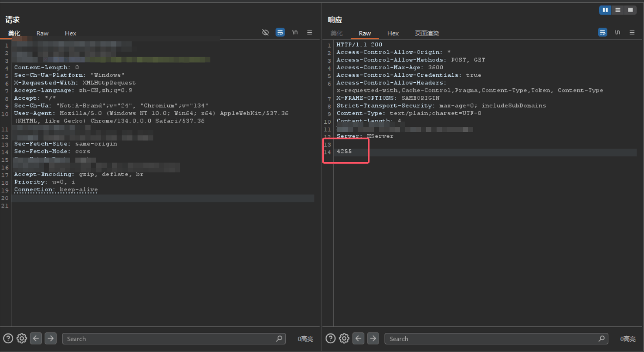Click the 'Sec-Ch-Ua-Platform: "Windows"' line
Viewport: 644px width, 352px height.
69,75
